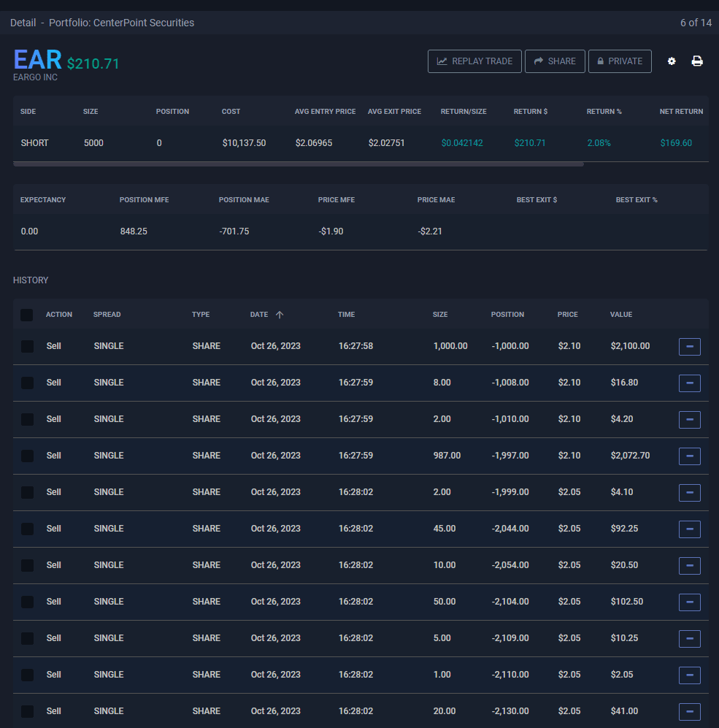Click the EAR ticker symbol
The height and width of the screenshot is (728, 719).
pos(37,59)
